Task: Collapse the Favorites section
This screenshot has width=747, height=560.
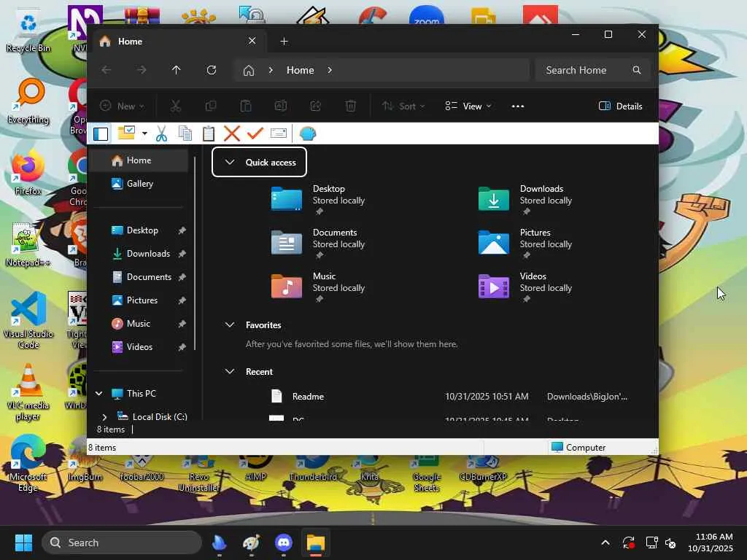Action: point(230,325)
